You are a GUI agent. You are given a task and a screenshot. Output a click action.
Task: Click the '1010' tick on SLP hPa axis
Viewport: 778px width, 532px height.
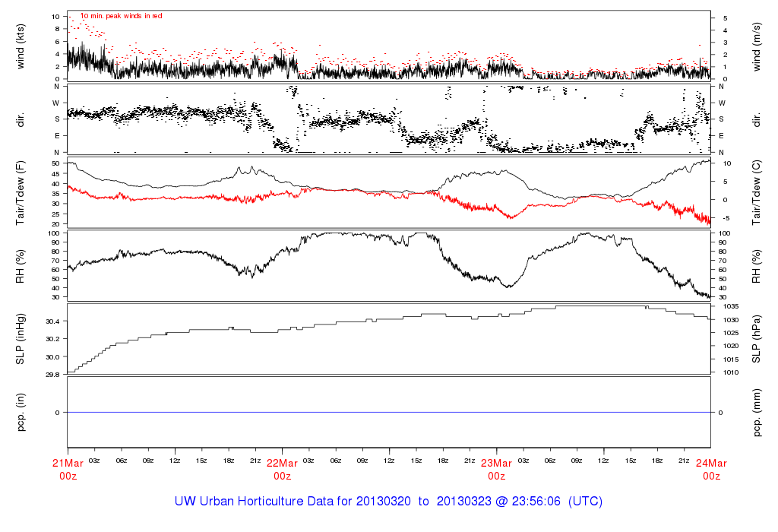pos(732,372)
